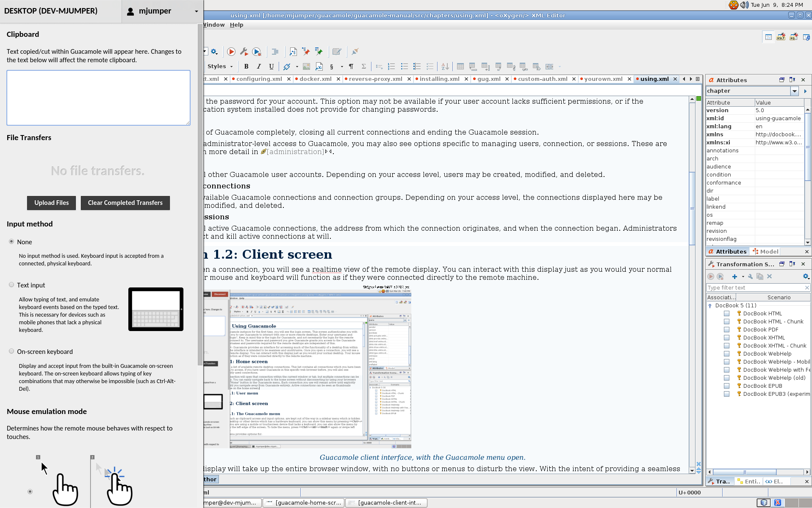Viewport: 812px width, 508px height.
Task: Click the Underline toolbar icon
Action: point(272,66)
